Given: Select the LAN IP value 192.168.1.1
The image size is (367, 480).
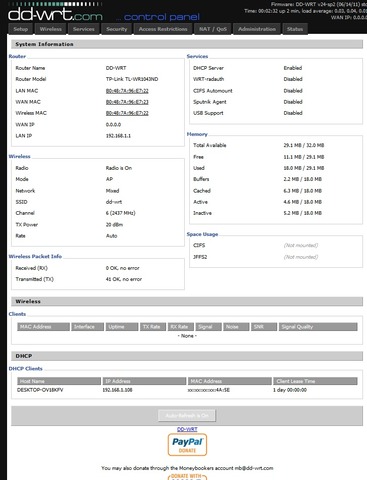Looking at the screenshot, I should point(118,136).
